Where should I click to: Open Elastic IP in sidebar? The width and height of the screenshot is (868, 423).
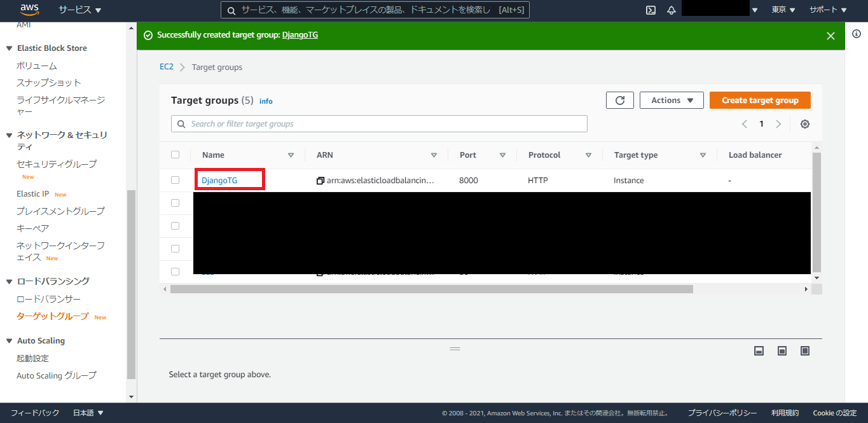click(x=33, y=194)
